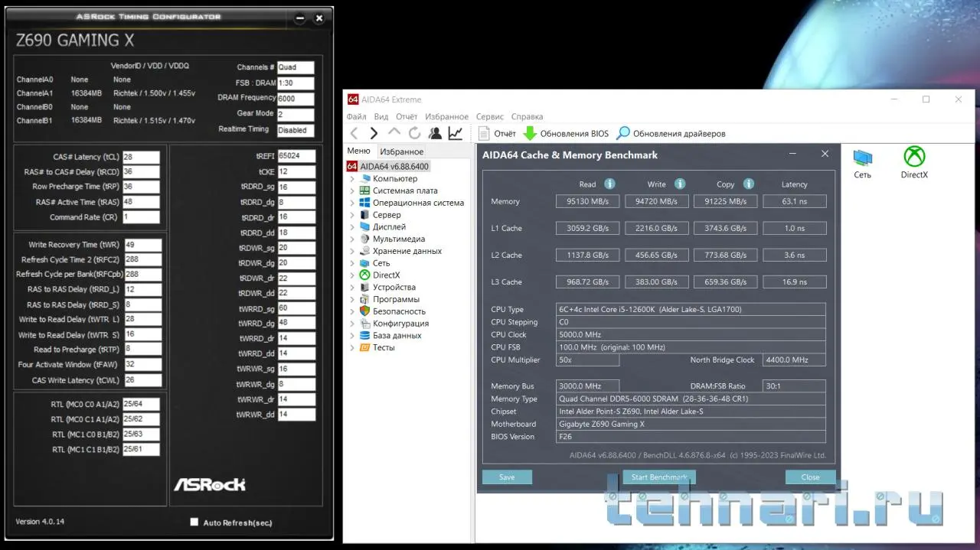Expand the Компьютер tree node

(x=352, y=178)
